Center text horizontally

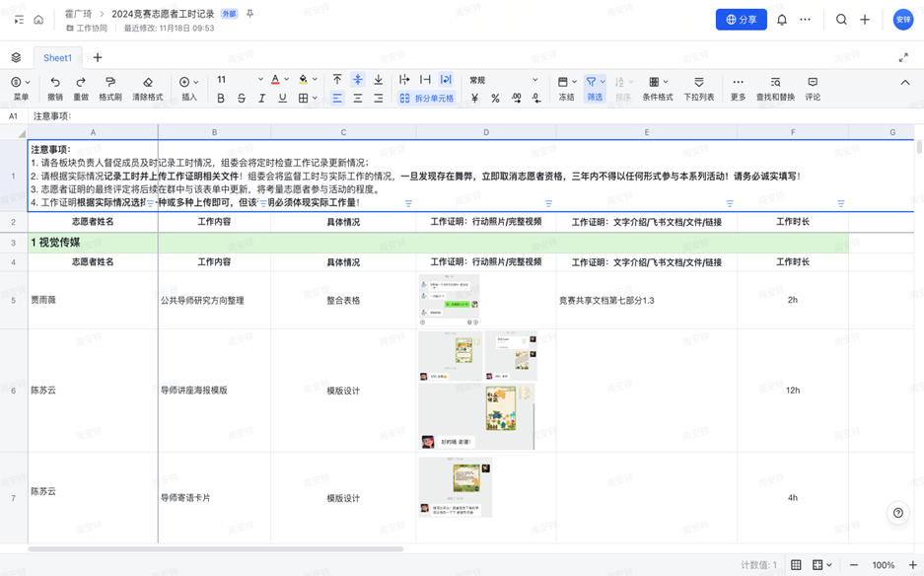coord(358,99)
